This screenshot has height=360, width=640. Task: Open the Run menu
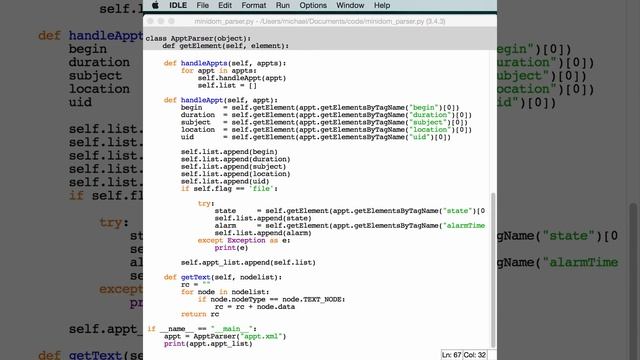click(282, 5)
